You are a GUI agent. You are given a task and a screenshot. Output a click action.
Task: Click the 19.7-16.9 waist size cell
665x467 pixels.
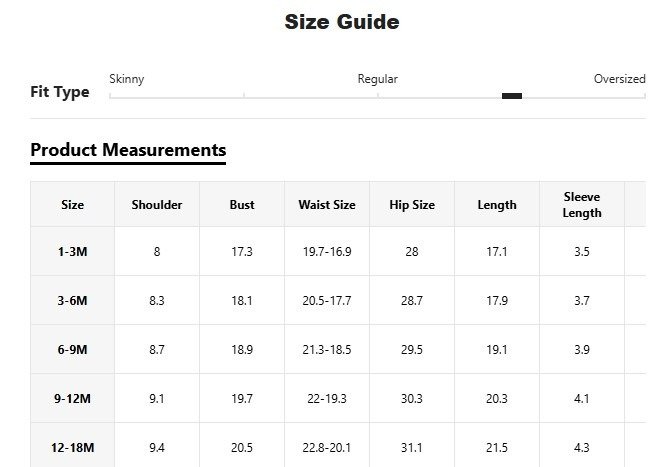point(327,252)
